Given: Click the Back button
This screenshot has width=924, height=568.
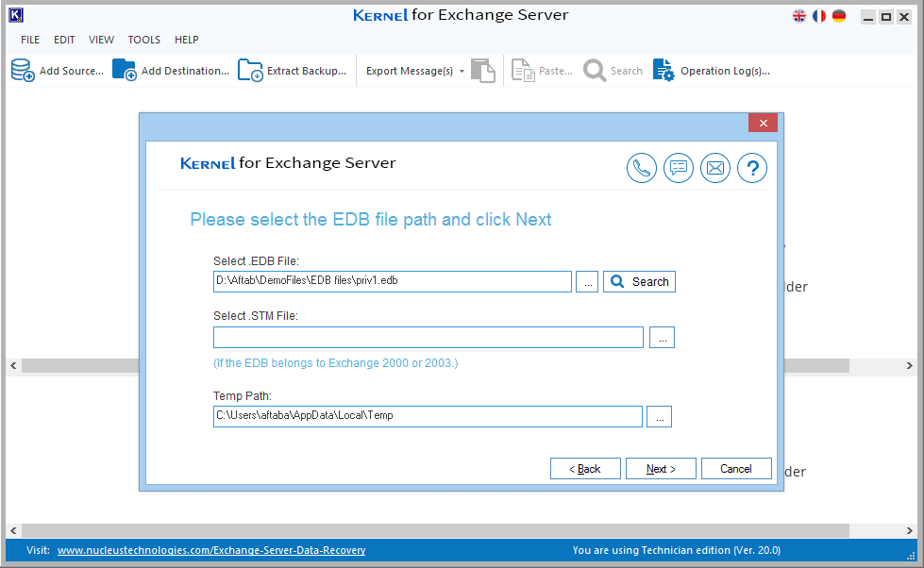Looking at the screenshot, I should tap(585, 468).
